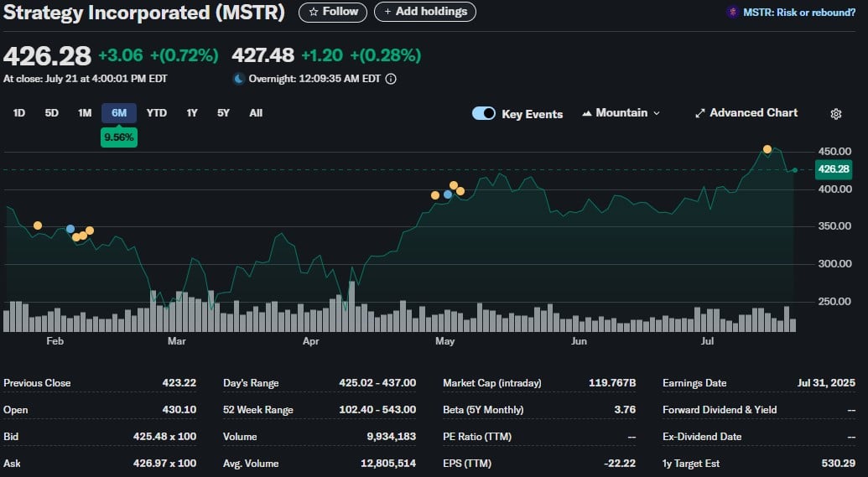Click the Ask value 426.97 x 100
Viewport: 868px width, 477px height.
tap(165, 464)
